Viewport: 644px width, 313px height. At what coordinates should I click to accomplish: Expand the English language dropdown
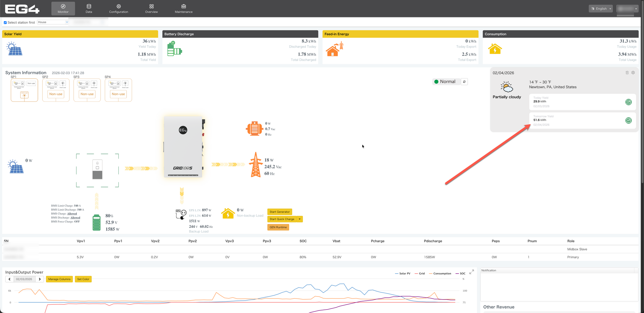tap(601, 9)
